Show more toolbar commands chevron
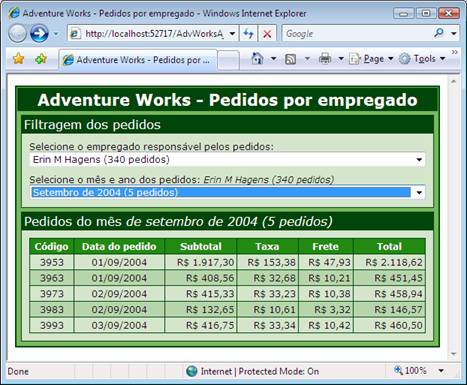467x385 pixels. tap(455, 52)
